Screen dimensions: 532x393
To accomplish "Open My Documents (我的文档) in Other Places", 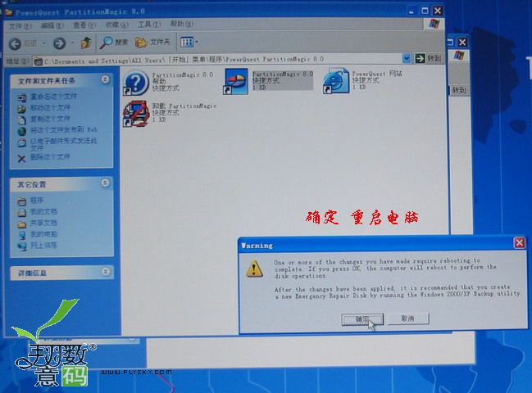I will pos(43,212).
